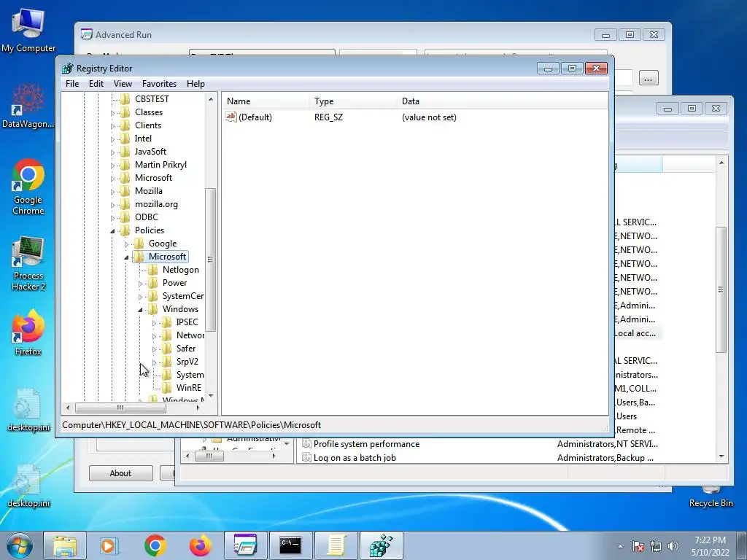Click the Advanced Run title icon
The width and height of the screenshot is (747, 560).
pos(86,34)
